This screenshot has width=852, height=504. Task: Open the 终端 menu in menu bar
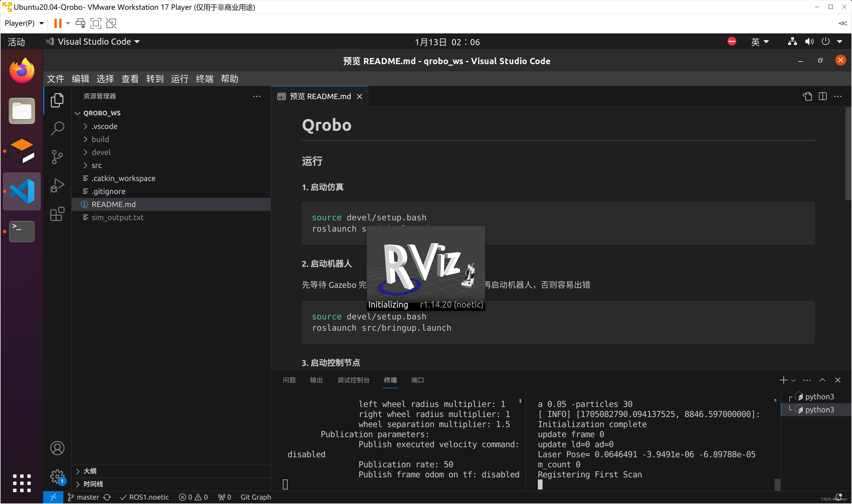[x=204, y=79]
